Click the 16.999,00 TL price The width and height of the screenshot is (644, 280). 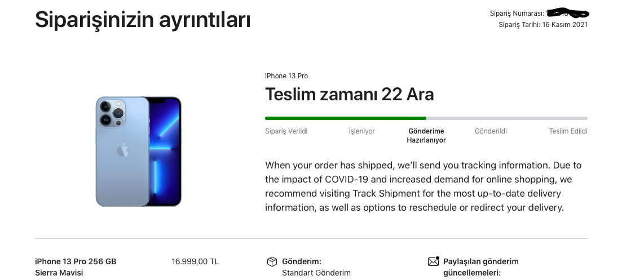(x=195, y=261)
